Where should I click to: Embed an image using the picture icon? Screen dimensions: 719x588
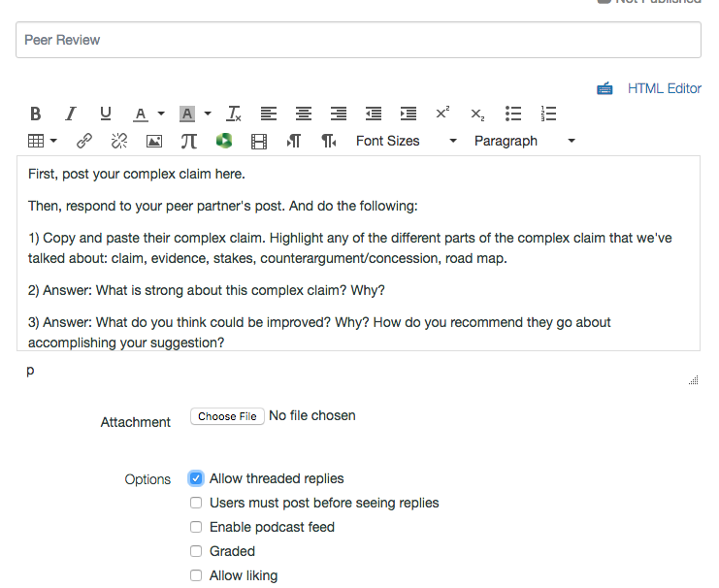[153, 141]
